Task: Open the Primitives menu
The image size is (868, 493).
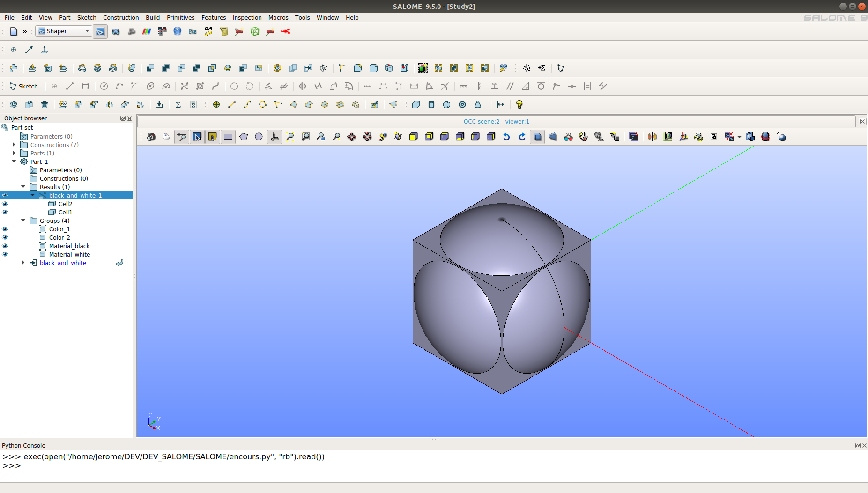Action: (x=180, y=17)
